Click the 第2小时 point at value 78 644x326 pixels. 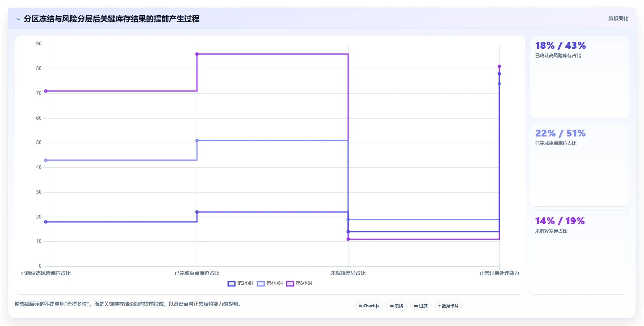(499, 74)
